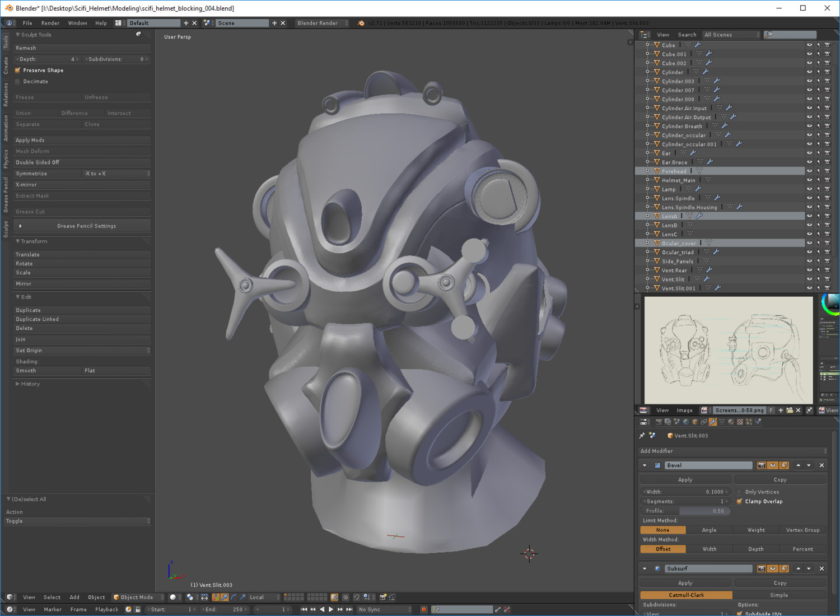Remove the Subsurf modifier
Viewport: 840px width, 616px height.
click(822, 568)
